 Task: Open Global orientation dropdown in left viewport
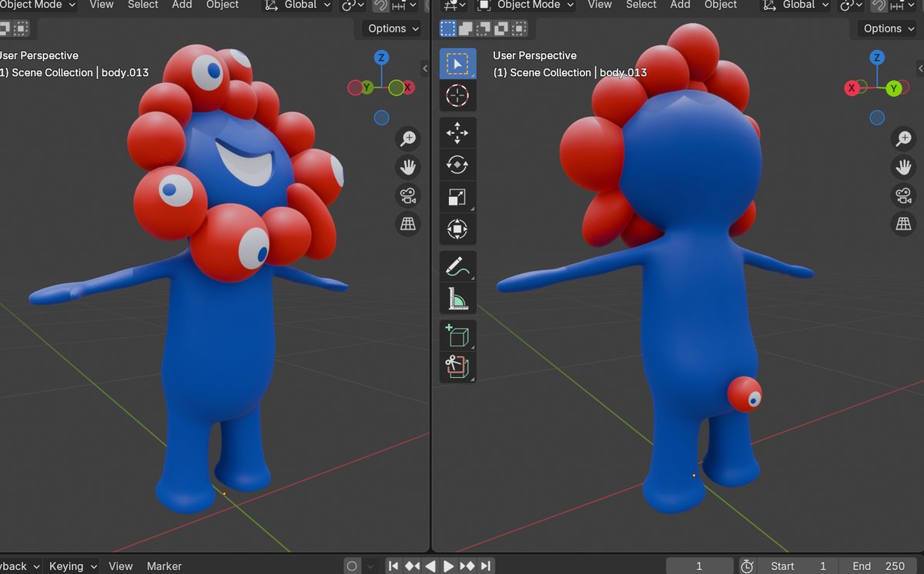point(298,5)
